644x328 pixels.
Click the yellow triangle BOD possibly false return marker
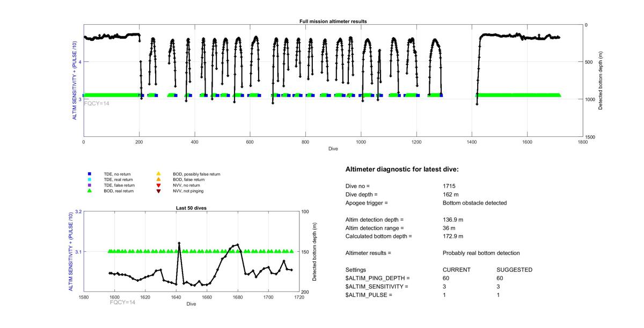(158, 174)
